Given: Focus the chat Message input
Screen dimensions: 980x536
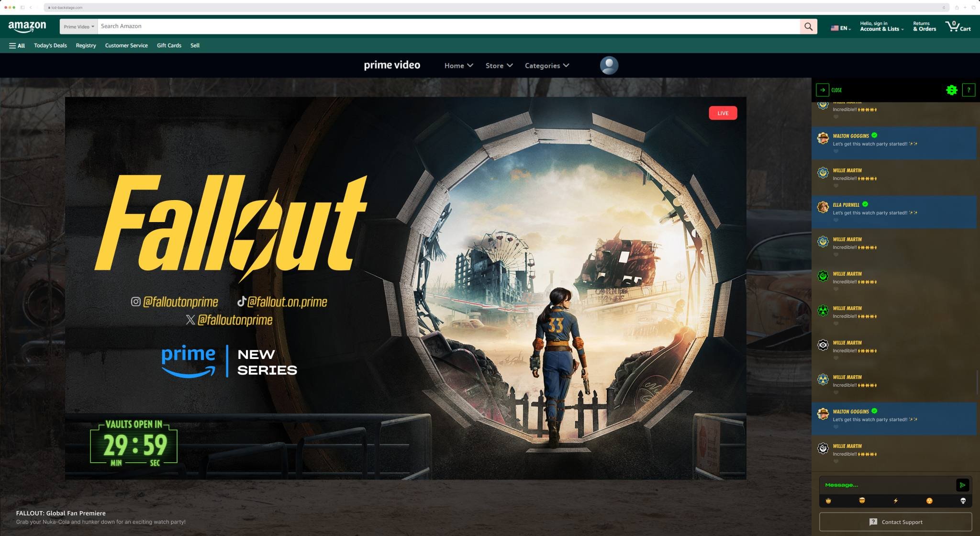Looking at the screenshot, I should pos(888,485).
